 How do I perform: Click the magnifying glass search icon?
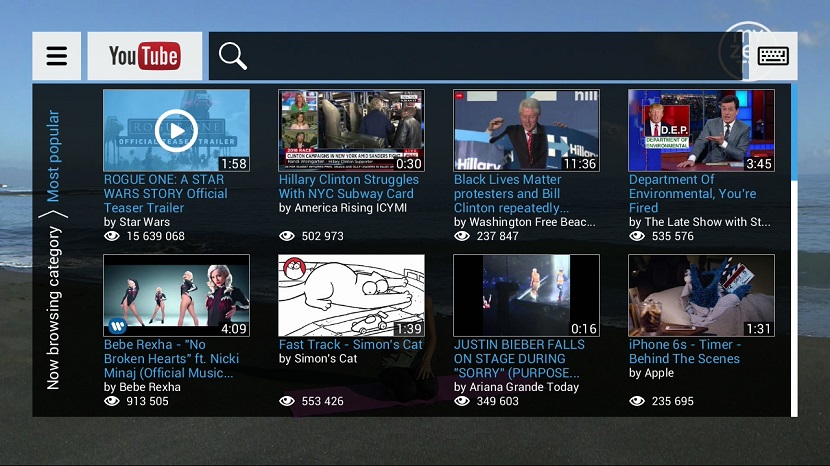(233, 56)
